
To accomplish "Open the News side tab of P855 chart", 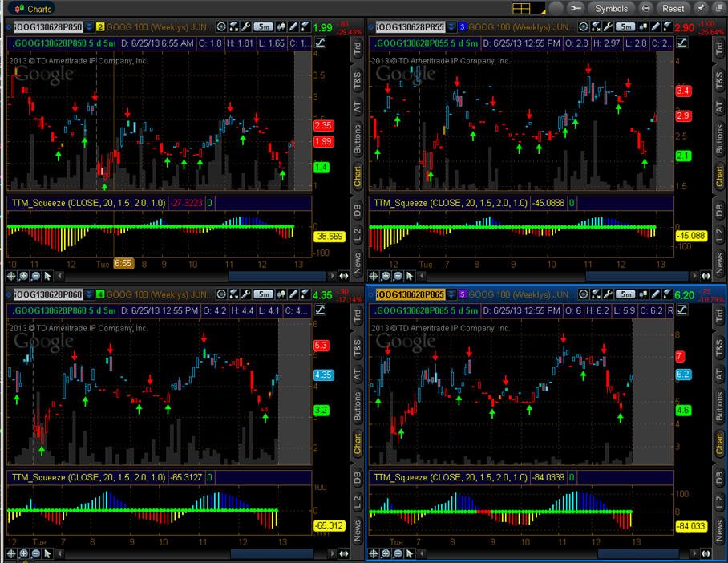I will click(x=718, y=263).
